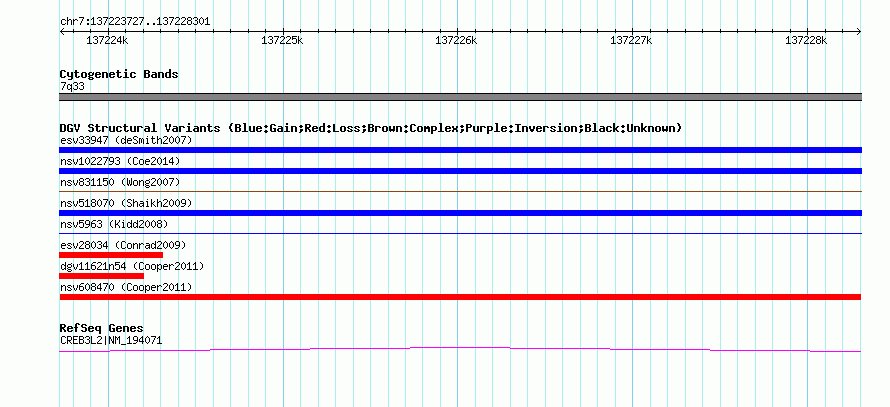Select the thin blue nsv5963 line
Image resolution: width=890 pixels, height=407 pixels.
(x=460, y=233)
